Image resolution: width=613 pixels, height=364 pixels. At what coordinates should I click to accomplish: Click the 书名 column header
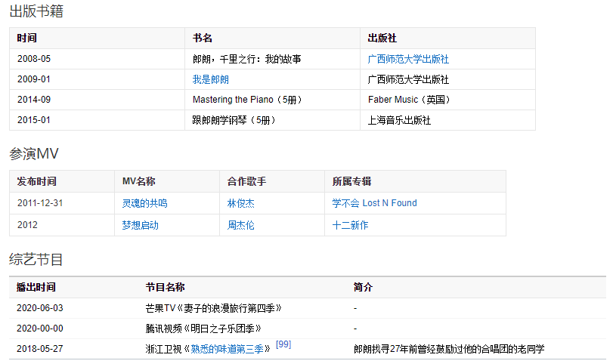click(203, 38)
